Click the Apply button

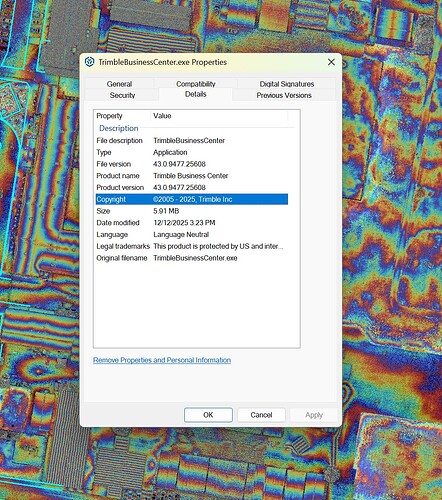coord(314,415)
